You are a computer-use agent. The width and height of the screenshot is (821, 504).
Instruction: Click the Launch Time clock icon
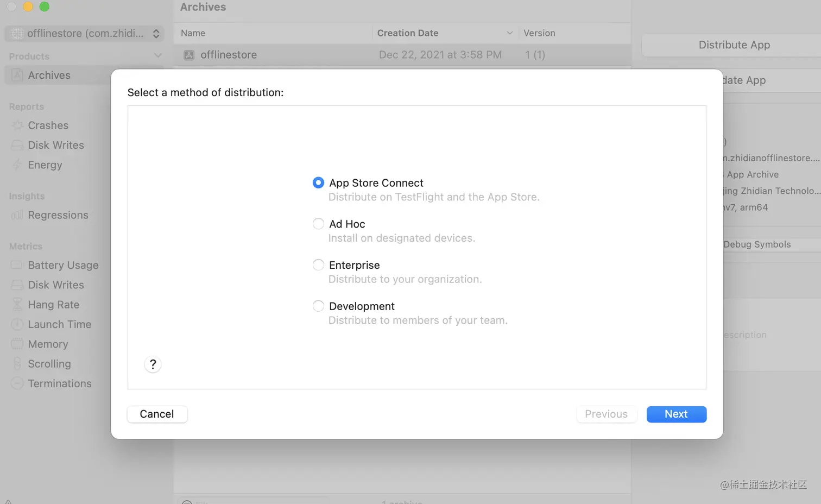click(x=17, y=324)
